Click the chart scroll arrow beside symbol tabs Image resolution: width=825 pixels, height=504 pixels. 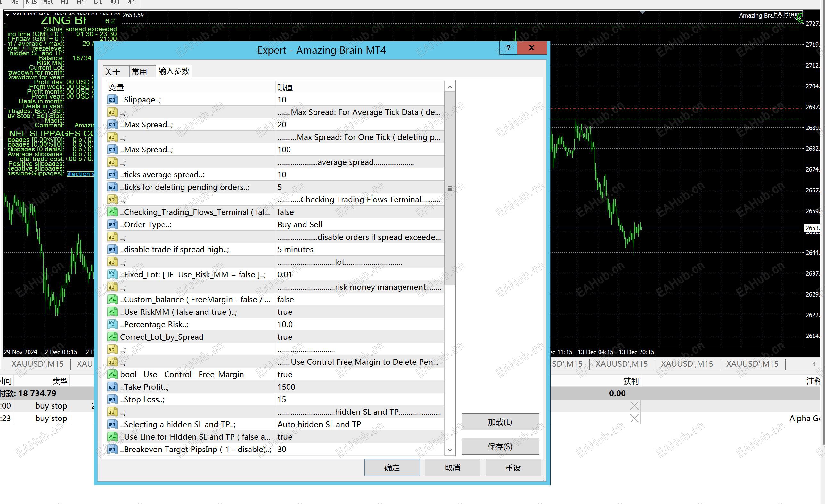[x=814, y=364]
